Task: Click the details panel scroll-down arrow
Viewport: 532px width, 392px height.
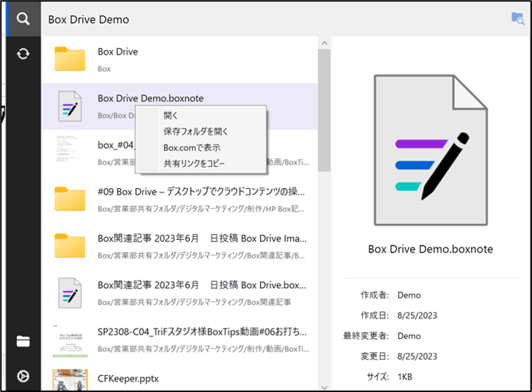Action: [x=525, y=385]
